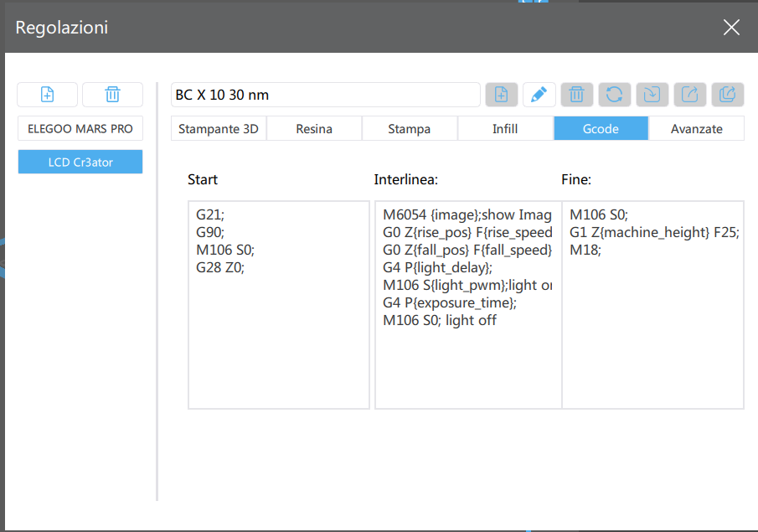Go to the Stampa tab

(x=410, y=129)
